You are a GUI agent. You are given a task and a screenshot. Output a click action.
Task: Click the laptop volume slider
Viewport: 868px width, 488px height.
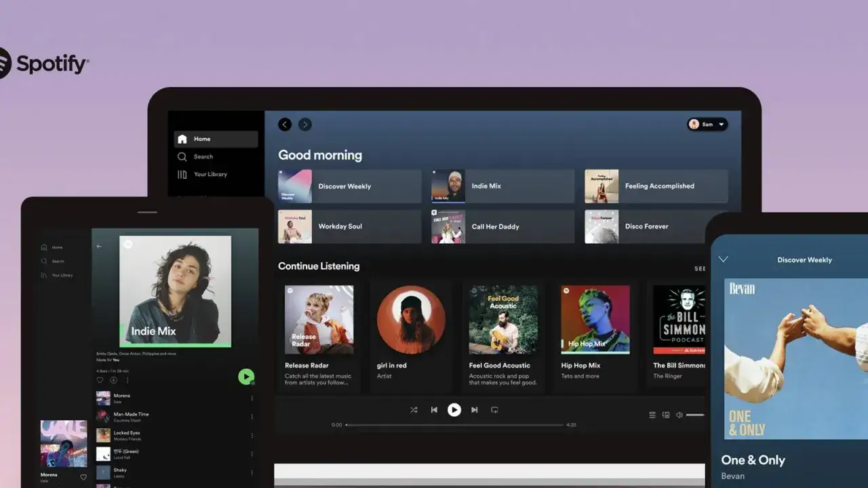coord(696,415)
